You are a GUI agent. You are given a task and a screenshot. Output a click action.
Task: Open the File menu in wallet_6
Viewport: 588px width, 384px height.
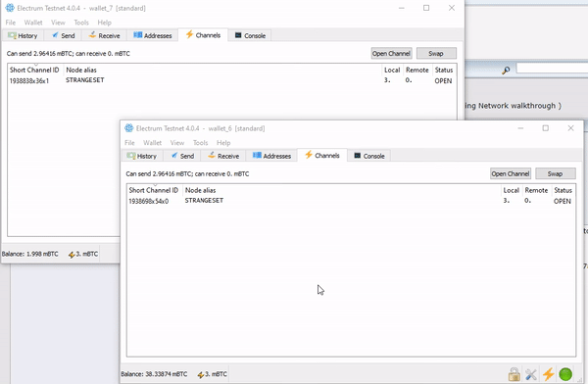pyautogui.click(x=129, y=143)
